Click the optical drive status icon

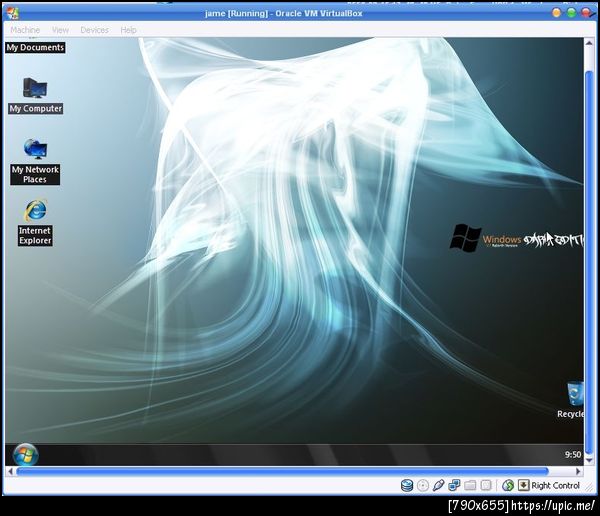pos(423,485)
